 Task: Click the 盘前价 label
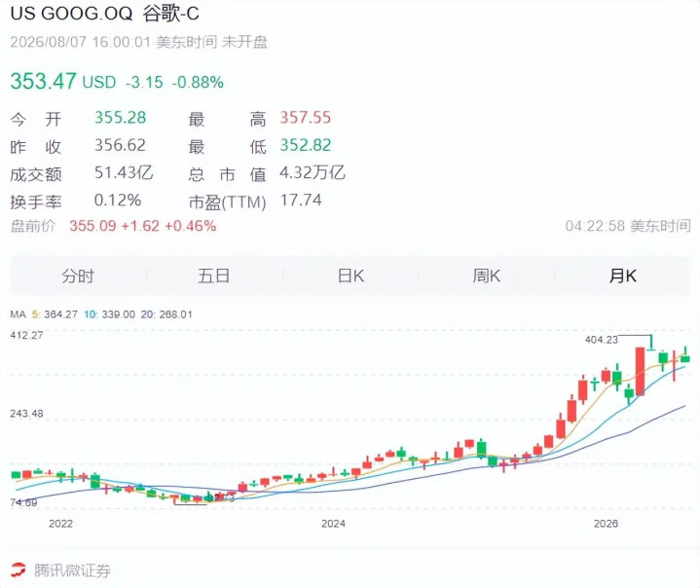click(32, 226)
